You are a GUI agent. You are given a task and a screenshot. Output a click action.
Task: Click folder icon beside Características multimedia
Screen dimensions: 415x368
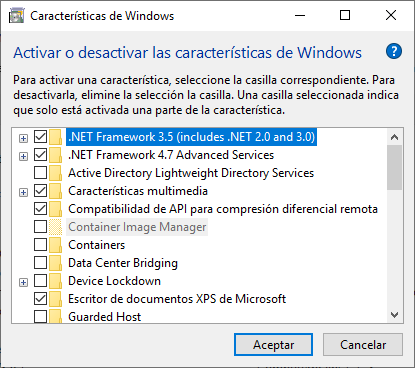coord(55,191)
